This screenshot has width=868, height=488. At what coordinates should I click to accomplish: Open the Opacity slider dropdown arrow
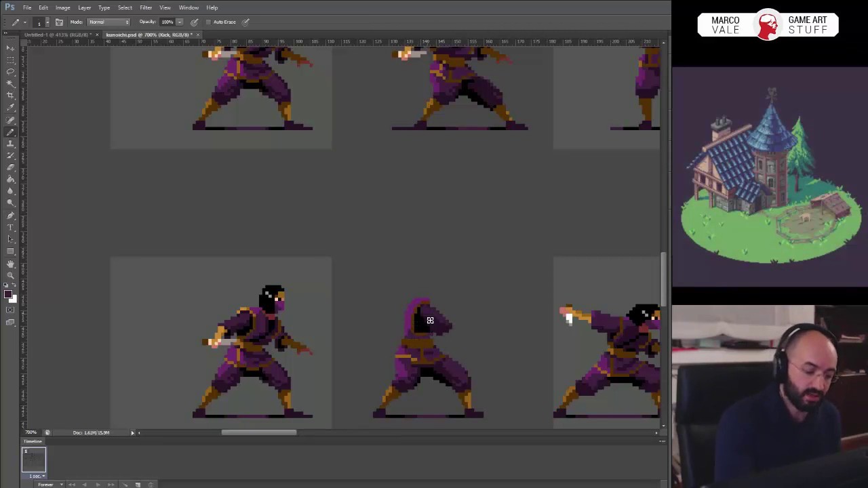(x=180, y=22)
